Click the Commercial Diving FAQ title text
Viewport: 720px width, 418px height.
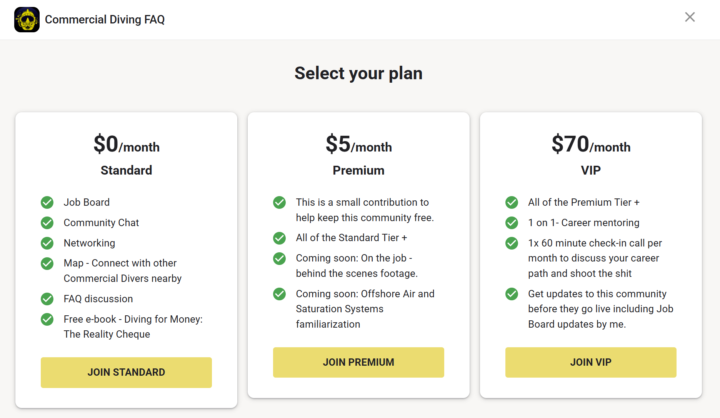click(107, 19)
